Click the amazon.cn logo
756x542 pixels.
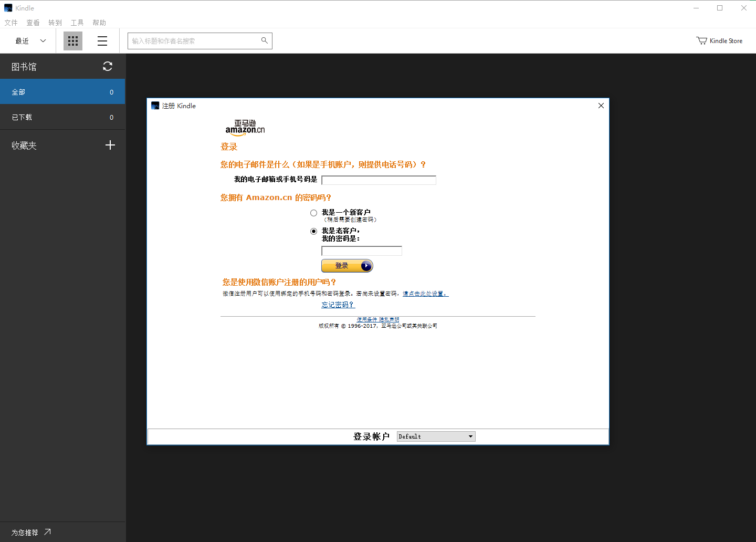pyautogui.click(x=245, y=128)
